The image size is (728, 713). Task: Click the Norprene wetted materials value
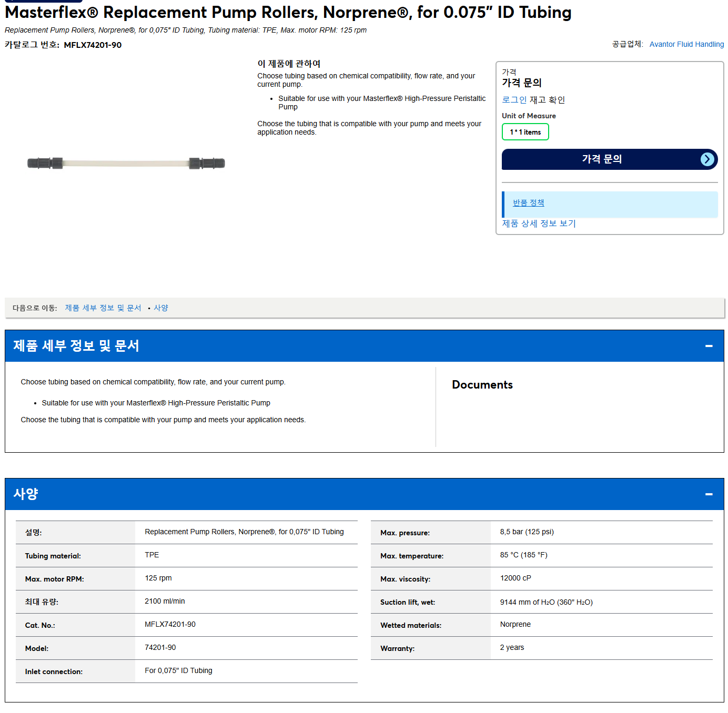515,625
